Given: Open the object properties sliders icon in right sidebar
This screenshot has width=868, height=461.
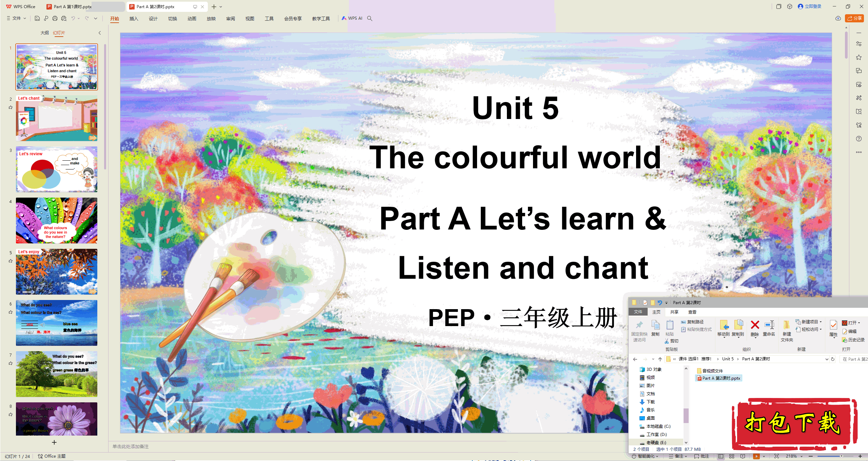Looking at the screenshot, I should pos(859,44).
